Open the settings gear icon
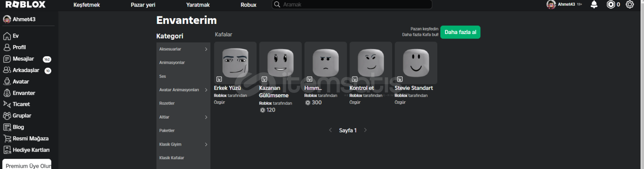Viewport: 644px width, 169px height. (x=629, y=4)
